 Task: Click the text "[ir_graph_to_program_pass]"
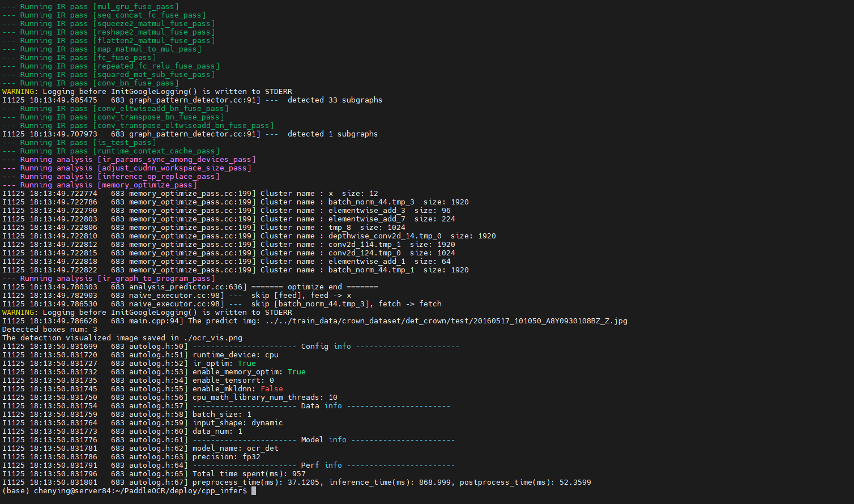[x=156, y=279]
